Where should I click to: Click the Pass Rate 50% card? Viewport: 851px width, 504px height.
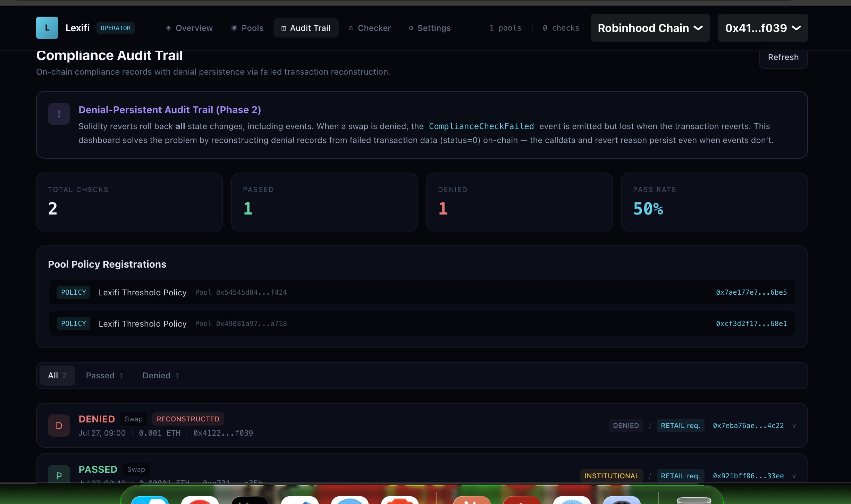(715, 202)
